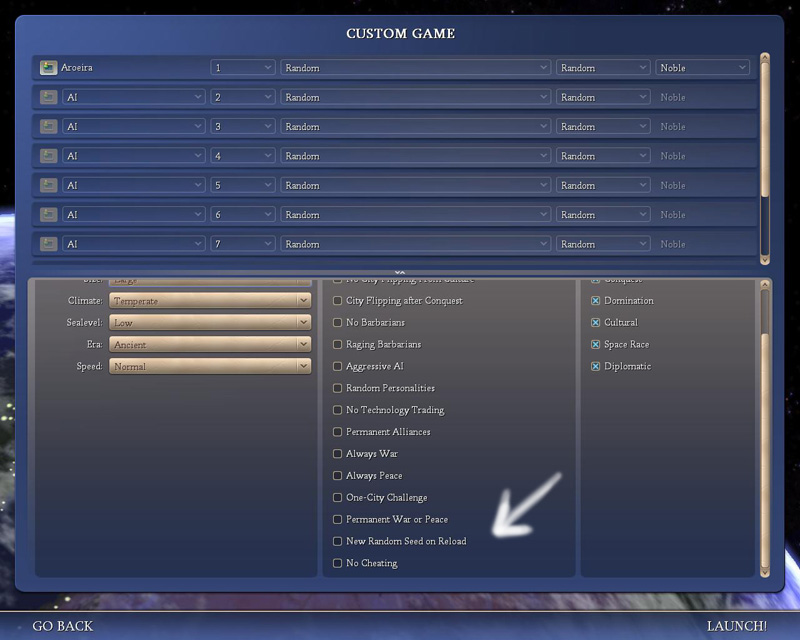Image resolution: width=800 pixels, height=640 pixels.
Task: Click the player list scroll-up arrow
Action: tap(765, 58)
